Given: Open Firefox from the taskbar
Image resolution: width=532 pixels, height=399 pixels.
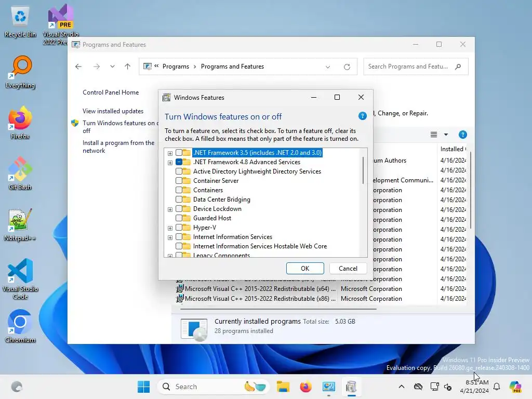Looking at the screenshot, I should pyautogui.click(x=305, y=387).
